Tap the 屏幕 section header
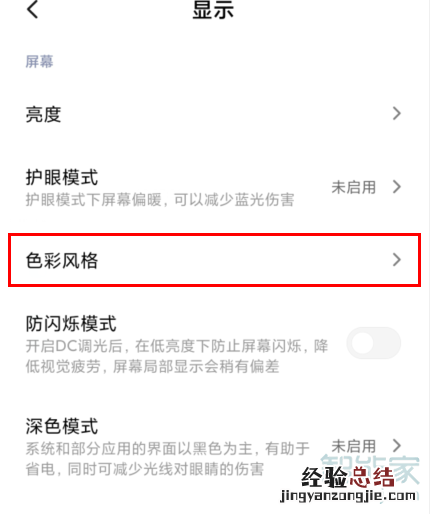The width and height of the screenshot is (430, 514). point(39,62)
